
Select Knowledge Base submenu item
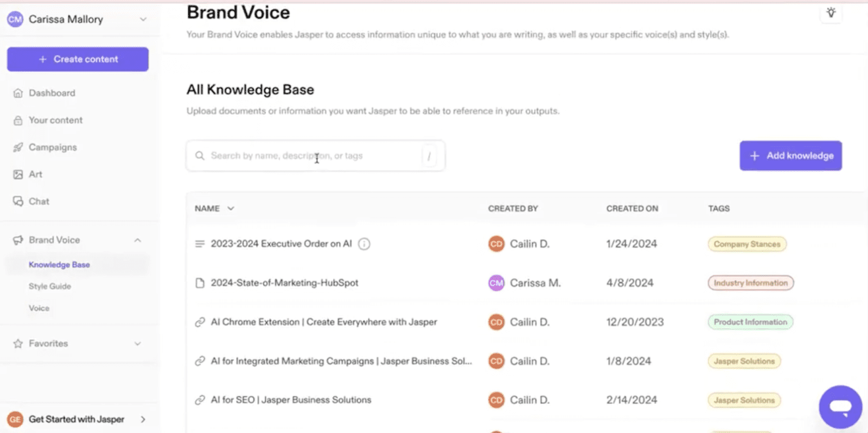point(59,265)
